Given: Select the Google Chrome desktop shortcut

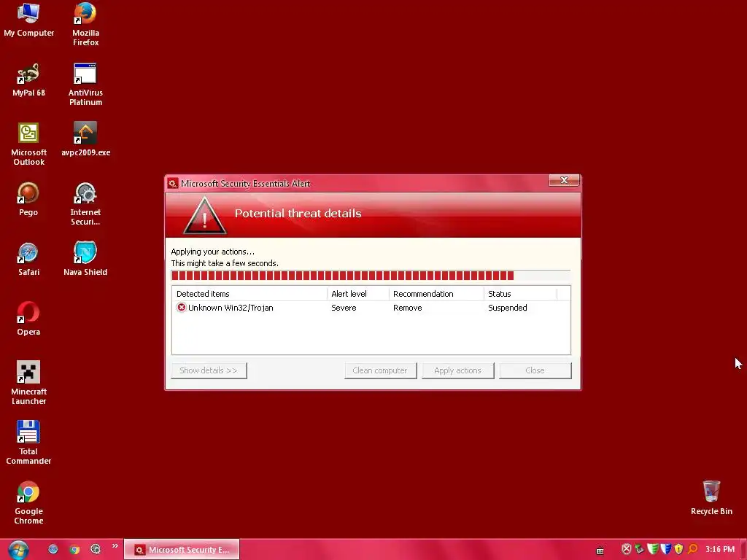Looking at the screenshot, I should 28,502.
